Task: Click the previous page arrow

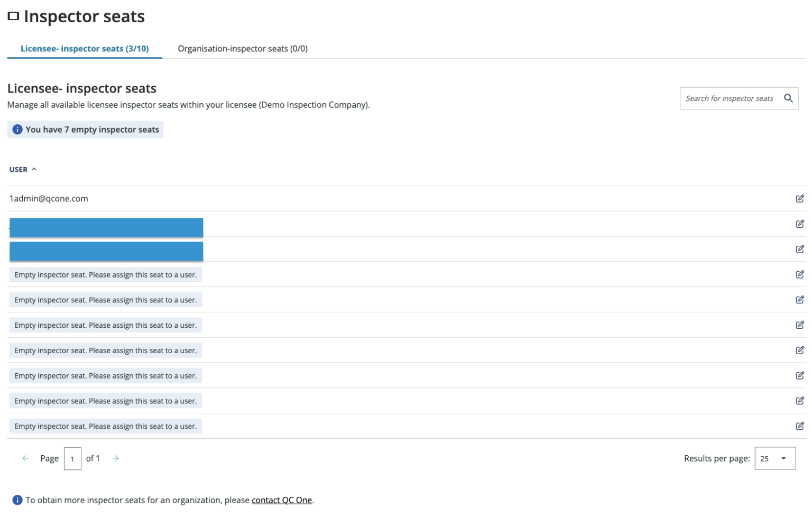Action: pos(25,458)
